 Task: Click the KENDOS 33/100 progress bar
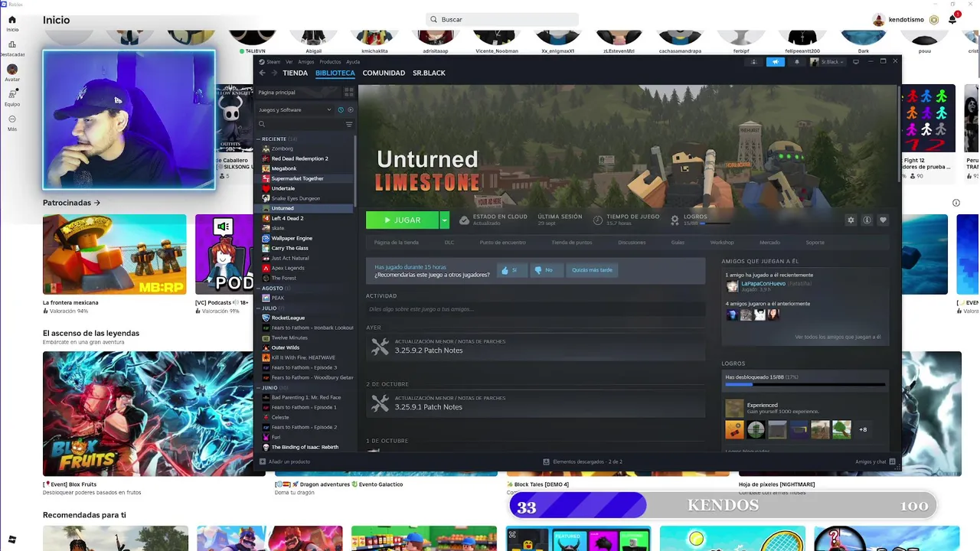(x=723, y=505)
